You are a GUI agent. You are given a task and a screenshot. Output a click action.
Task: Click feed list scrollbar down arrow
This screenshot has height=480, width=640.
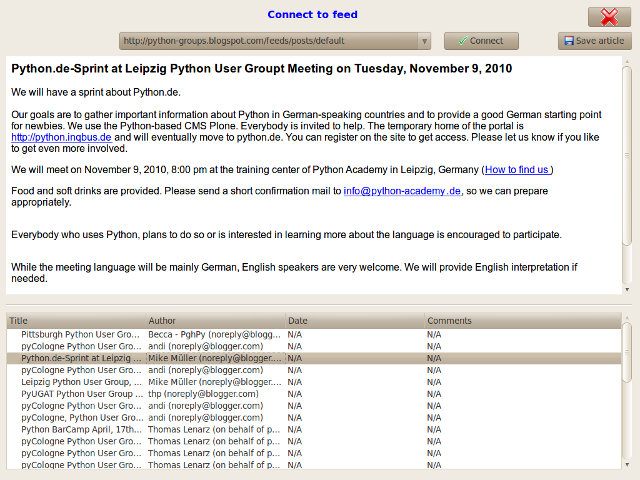click(627, 464)
